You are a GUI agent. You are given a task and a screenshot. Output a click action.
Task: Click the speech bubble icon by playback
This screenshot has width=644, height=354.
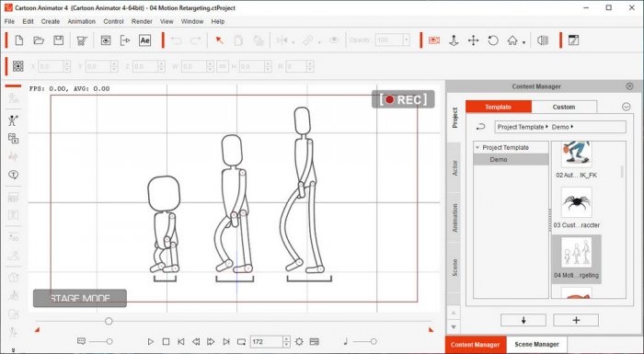coord(81,341)
